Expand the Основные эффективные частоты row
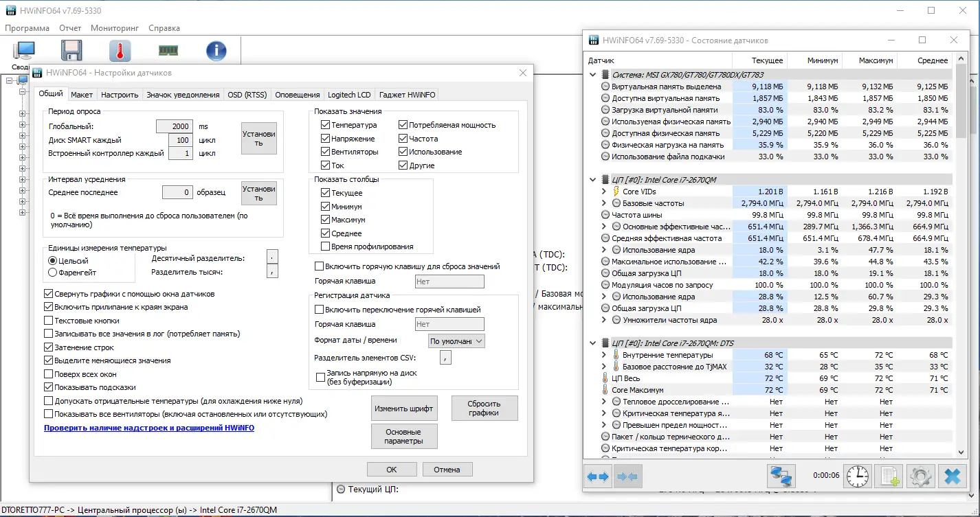The height and width of the screenshot is (517, 980). pyautogui.click(x=603, y=227)
